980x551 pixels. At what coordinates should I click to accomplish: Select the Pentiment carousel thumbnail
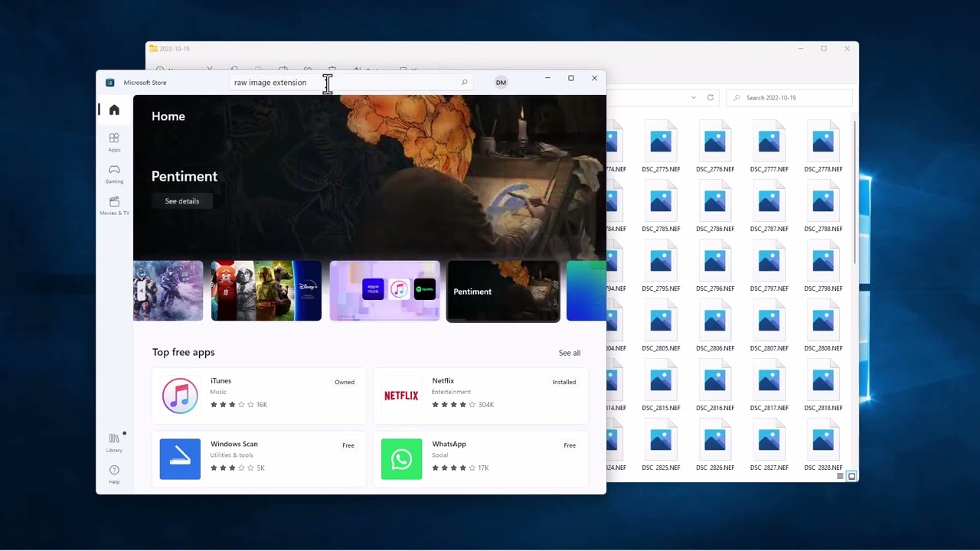coord(503,291)
